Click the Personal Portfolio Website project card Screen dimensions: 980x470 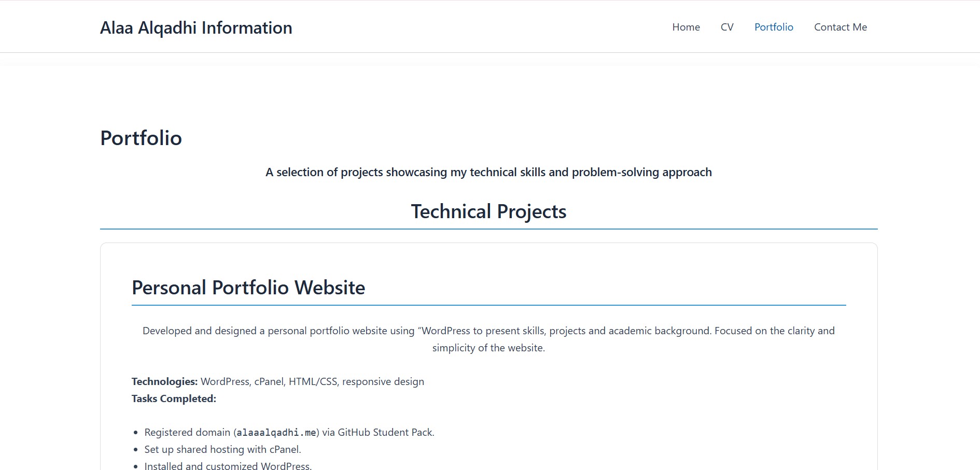(488, 352)
